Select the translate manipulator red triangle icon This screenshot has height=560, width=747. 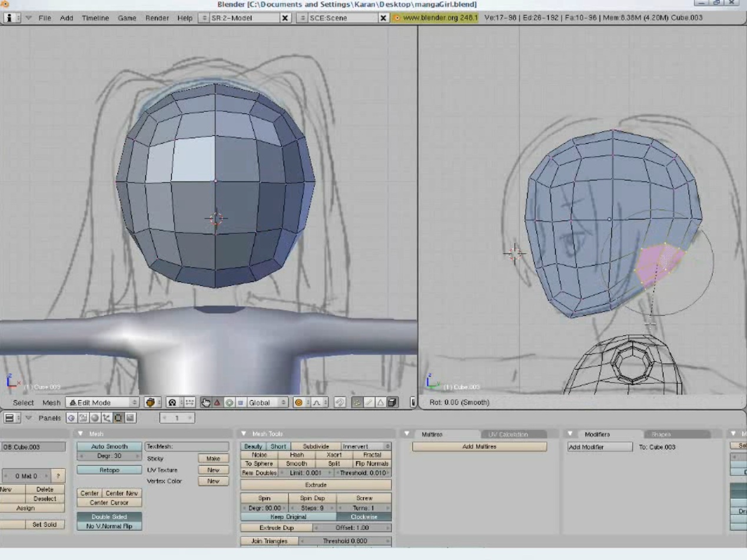pyautogui.click(x=217, y=402)
